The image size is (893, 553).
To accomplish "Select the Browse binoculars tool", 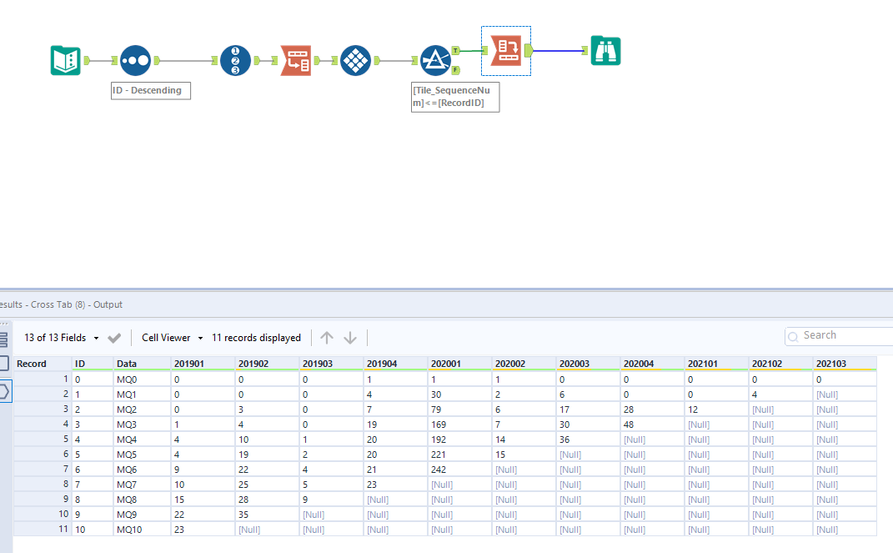I will pyautogui.click(x=605, y=51).
